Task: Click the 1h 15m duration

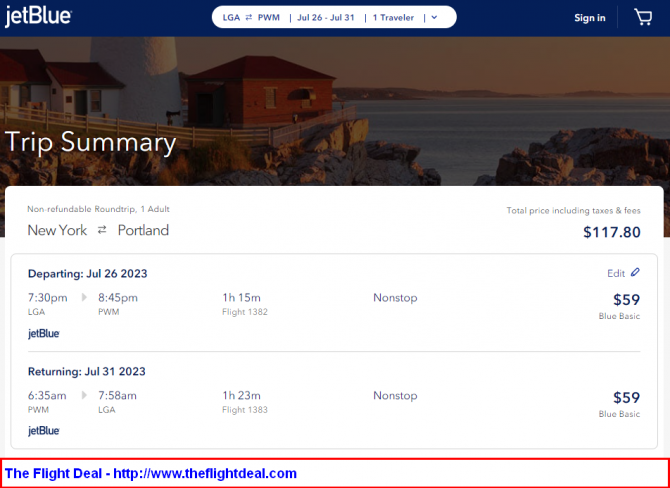Action: [x=241, y=297]
